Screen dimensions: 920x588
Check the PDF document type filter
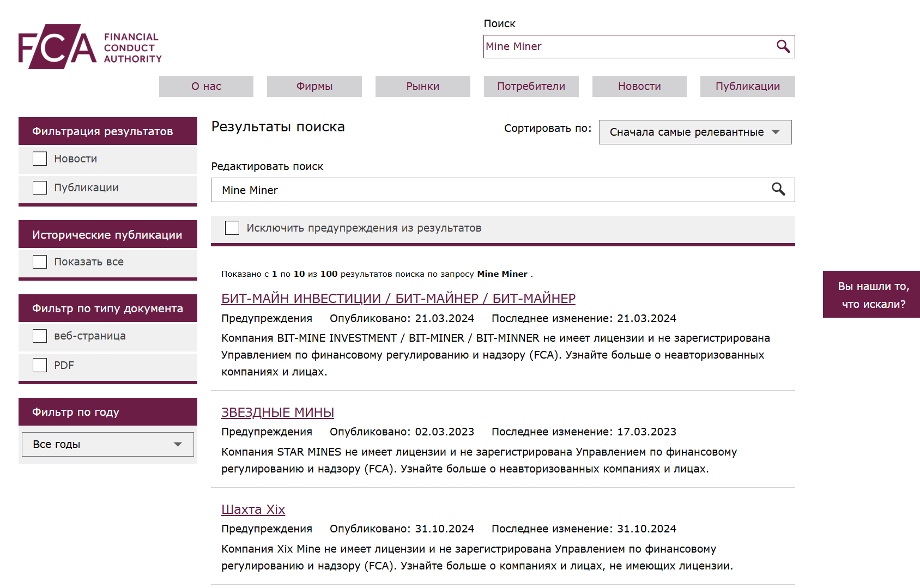click(40, 365)
